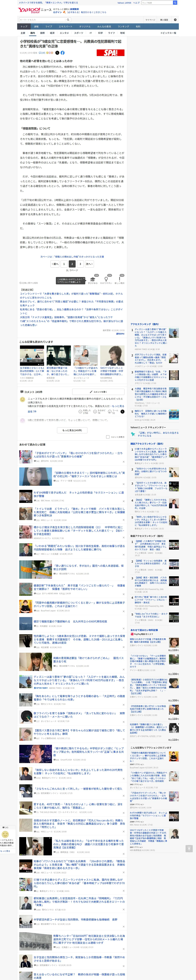
Task: Click the 245 comment count bubble icon
Action: point(42,53)
